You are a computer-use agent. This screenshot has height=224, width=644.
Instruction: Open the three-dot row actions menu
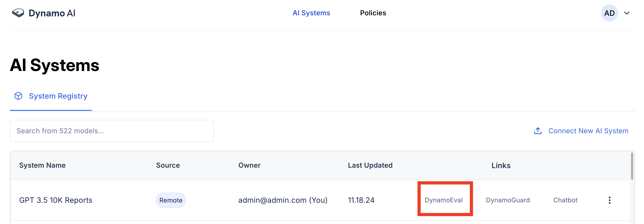(x=610, y=200)
